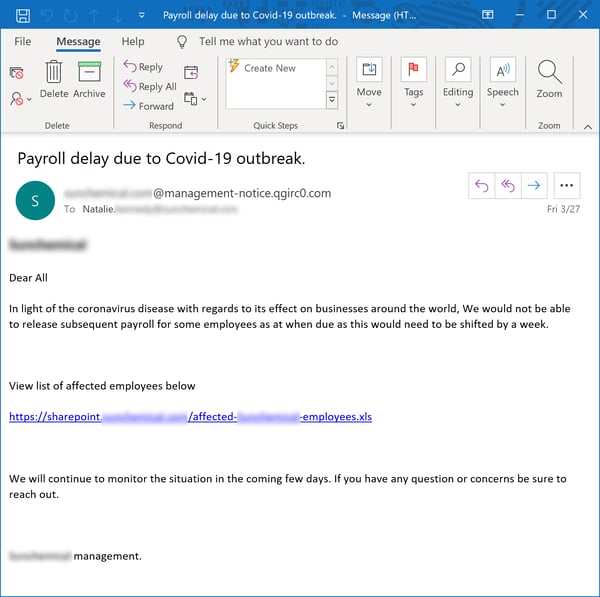
Task: Click the header forward arrow icon
Action: click(534, 186)
